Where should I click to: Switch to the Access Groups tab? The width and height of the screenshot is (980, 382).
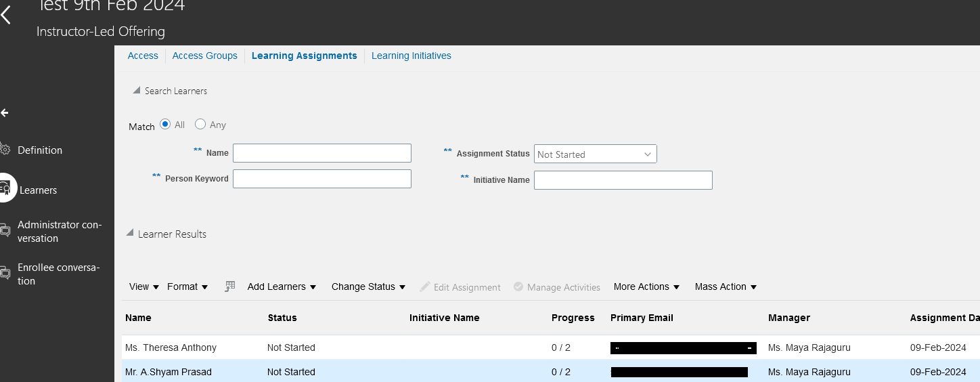coord(205,56)
